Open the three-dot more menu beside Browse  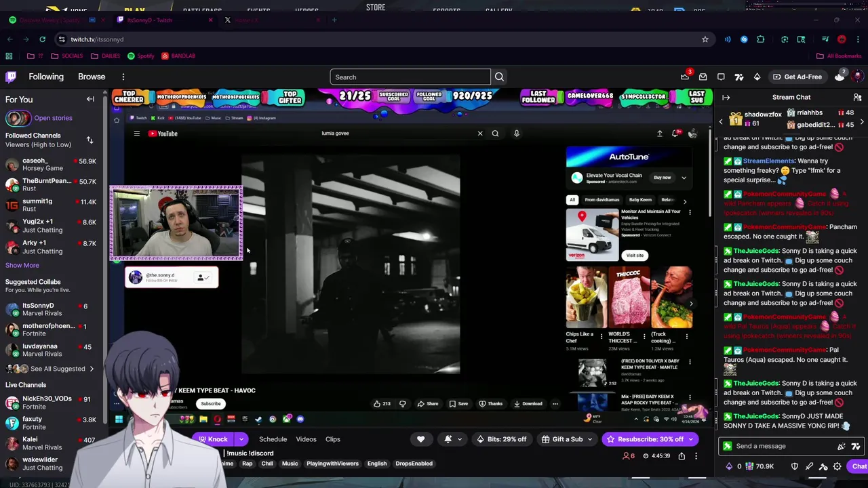pyautogui.click(x=123, y=77)
